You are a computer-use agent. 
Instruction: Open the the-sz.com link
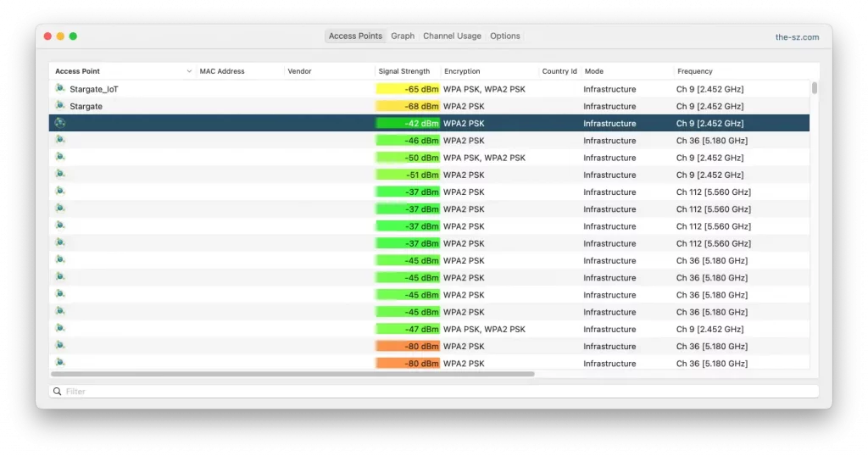point(797,37)
